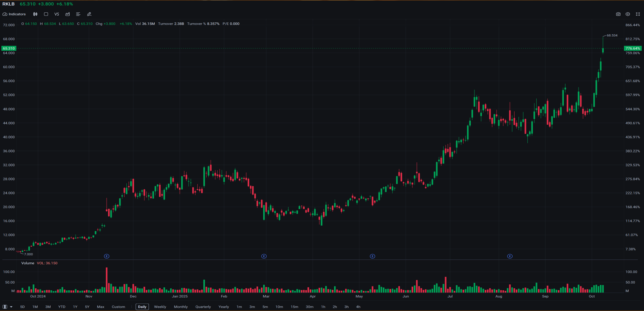
Task: Open chart settings hexagon gear
Action: point(628,14)
